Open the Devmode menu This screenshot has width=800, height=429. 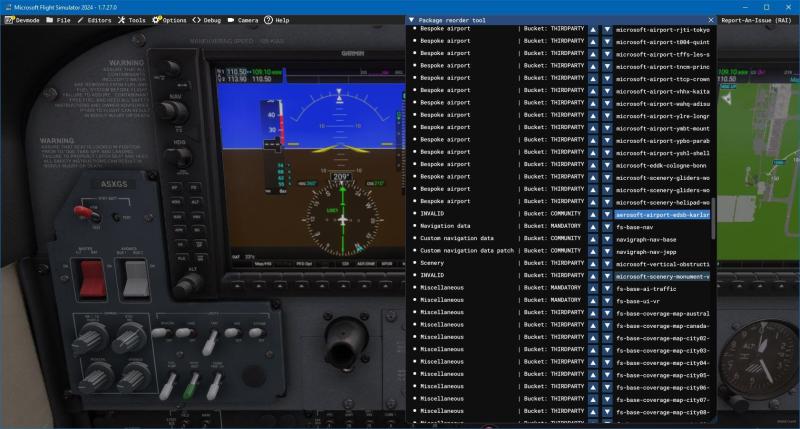[22, 20]
